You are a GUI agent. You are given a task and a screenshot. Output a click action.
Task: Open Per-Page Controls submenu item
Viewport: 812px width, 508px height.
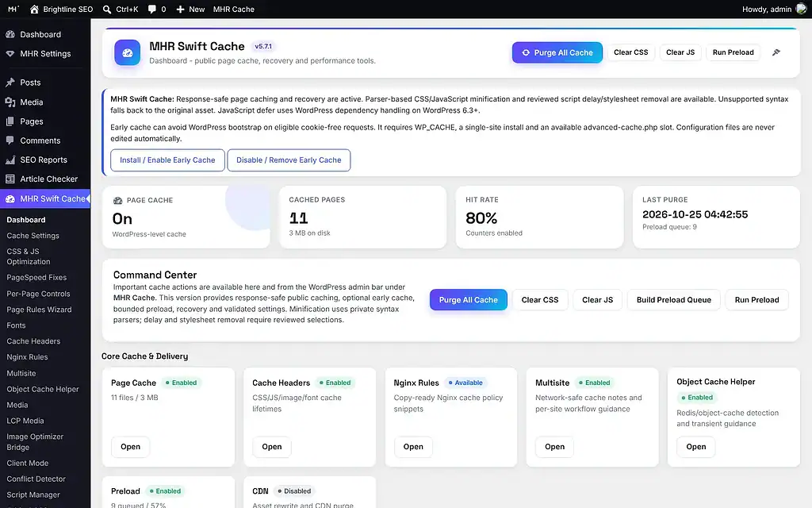pos(38,294)
